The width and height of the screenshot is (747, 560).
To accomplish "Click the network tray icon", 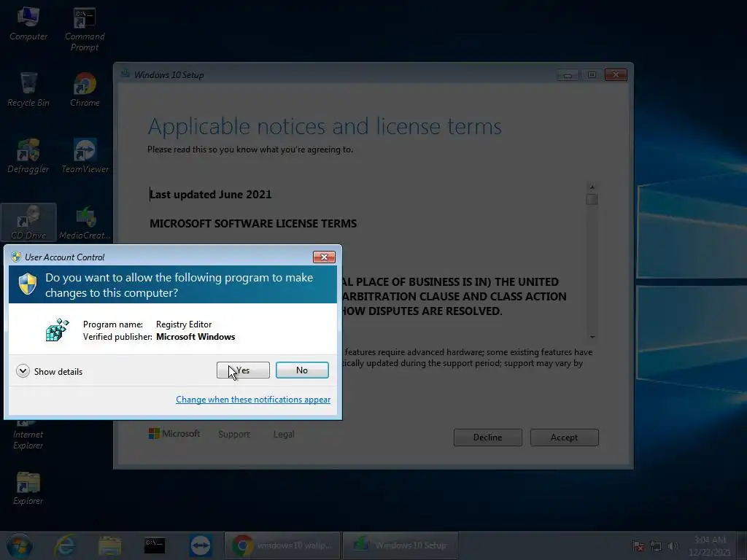I will pos(656,546).
